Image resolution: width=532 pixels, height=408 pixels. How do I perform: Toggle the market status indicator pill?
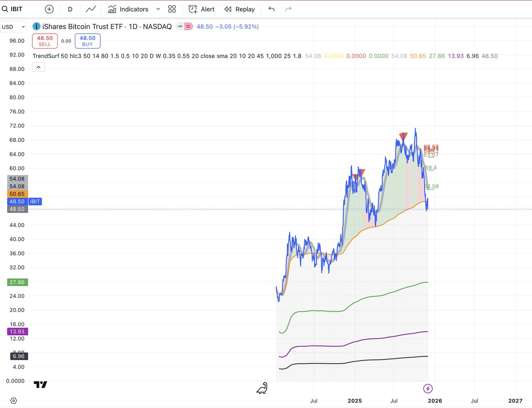click(184, 27)
